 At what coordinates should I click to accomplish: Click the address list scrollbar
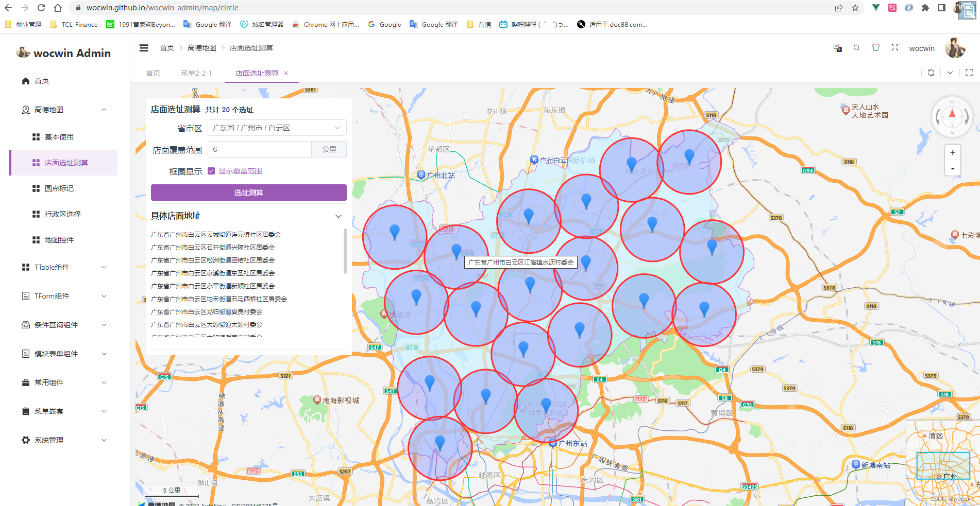pyautogui.click(x=345, y=251)
